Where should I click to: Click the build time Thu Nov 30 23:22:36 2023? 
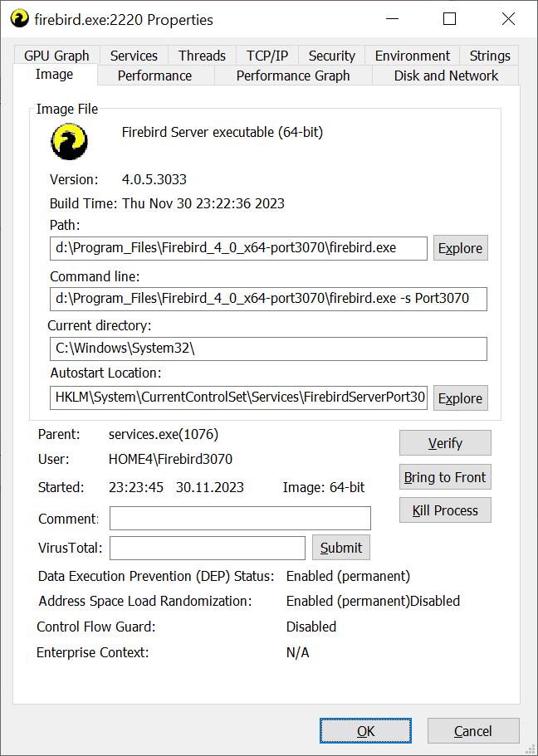[203, 203]
